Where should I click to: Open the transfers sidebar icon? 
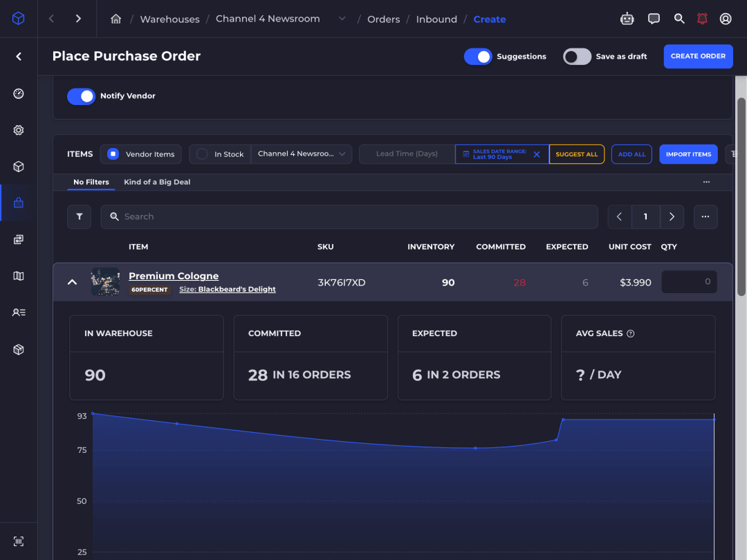coord(19,239)
